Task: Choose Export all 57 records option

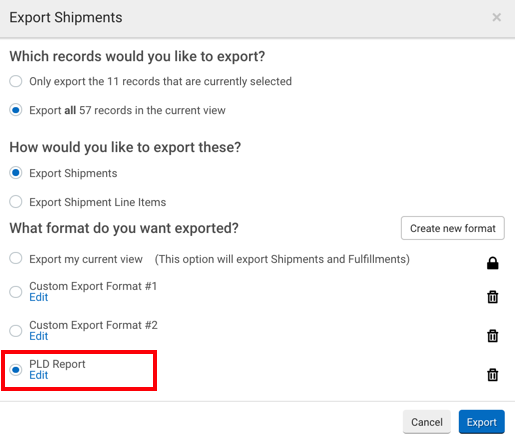Action: tap(16, 110)
